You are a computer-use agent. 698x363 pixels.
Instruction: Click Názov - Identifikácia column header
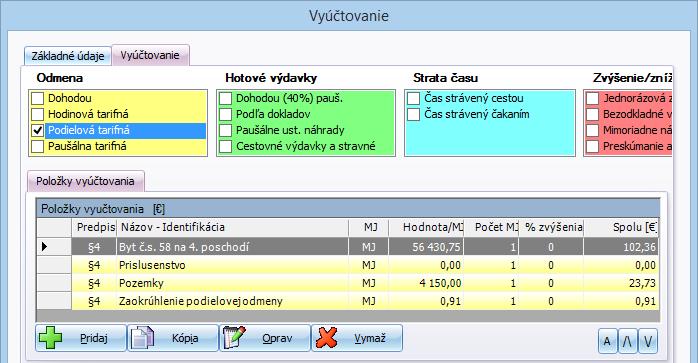232,227
